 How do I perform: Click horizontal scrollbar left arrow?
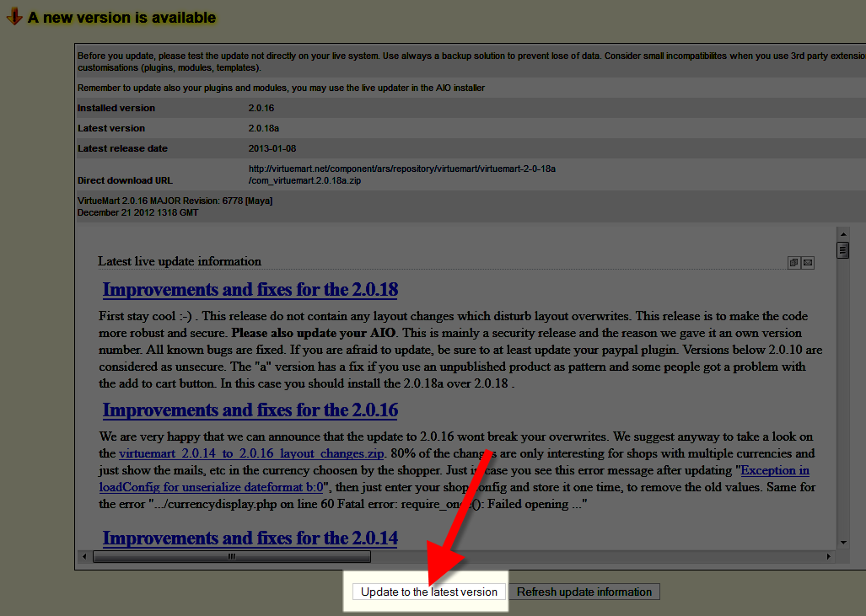(x=83, y=556)
